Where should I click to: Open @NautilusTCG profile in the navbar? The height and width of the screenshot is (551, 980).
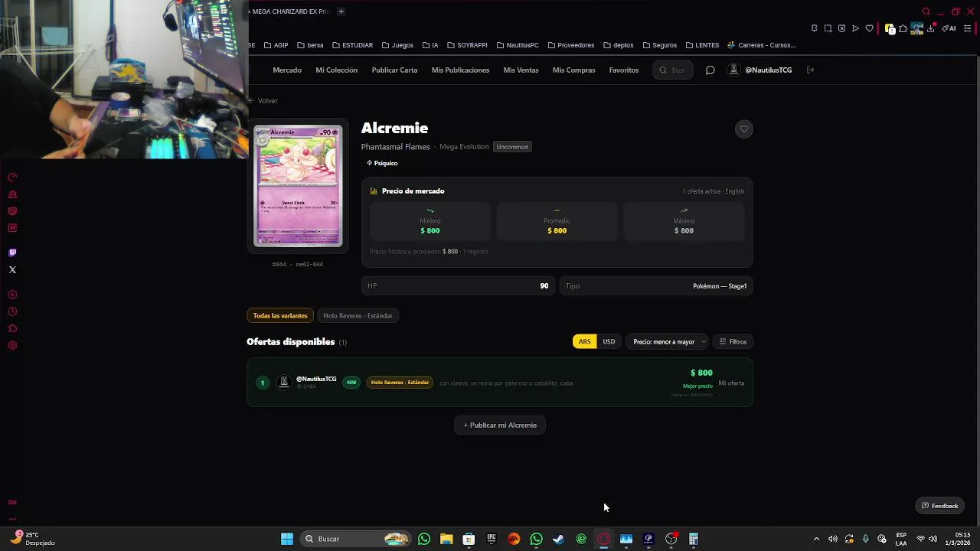[759, 70]
